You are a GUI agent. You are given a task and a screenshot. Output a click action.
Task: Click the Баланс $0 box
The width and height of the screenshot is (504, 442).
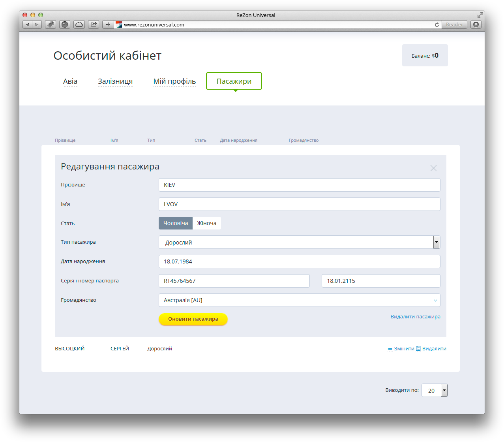[x=425, y=55]
